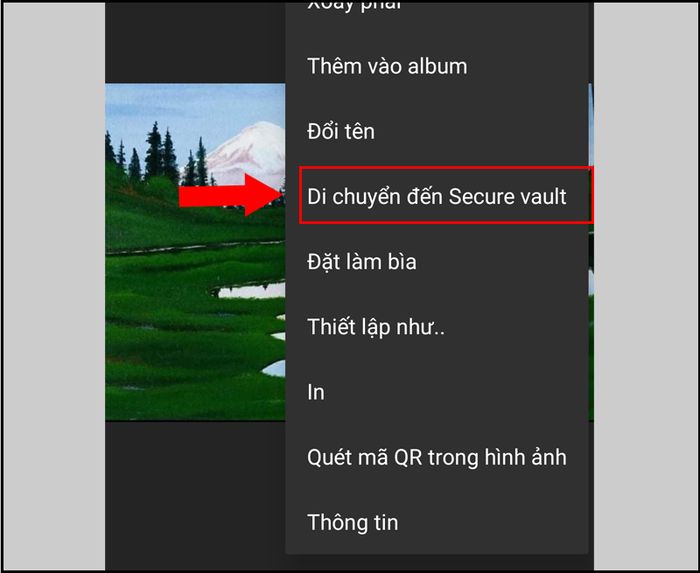The height and width of the screenshot is (573, 700).
Task: Select Đặt làm bìa option
Action: point(437,262)
